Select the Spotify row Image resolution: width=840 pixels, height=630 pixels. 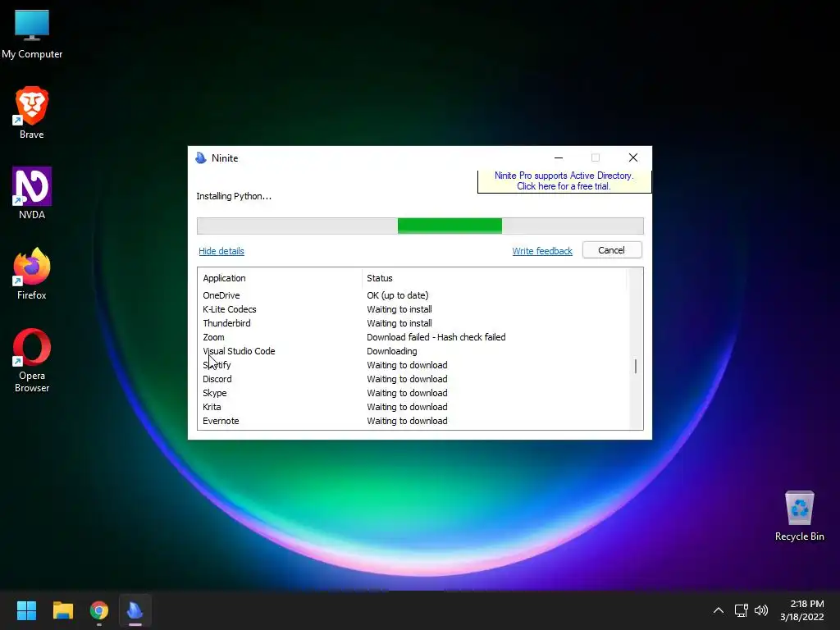coord(413,365)
